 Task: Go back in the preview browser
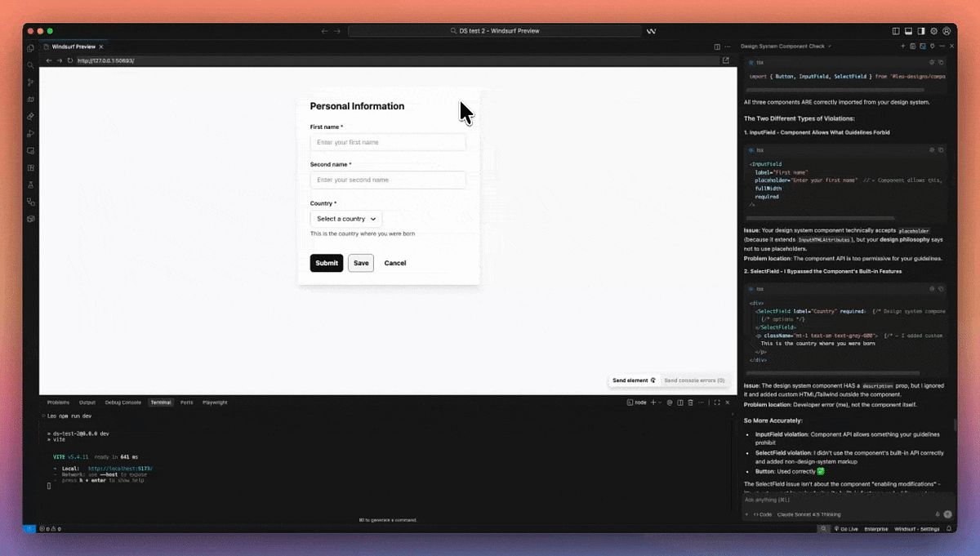point(49,60)
